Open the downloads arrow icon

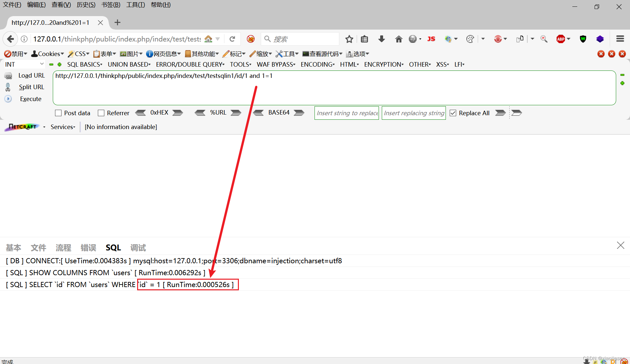pyautogui.click(x=381, y=39)
